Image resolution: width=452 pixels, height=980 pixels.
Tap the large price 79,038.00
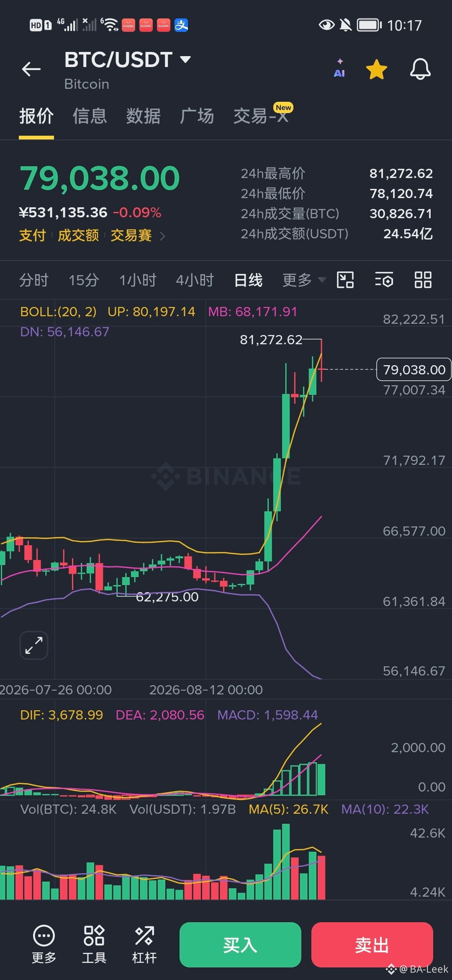click(100, 178)
